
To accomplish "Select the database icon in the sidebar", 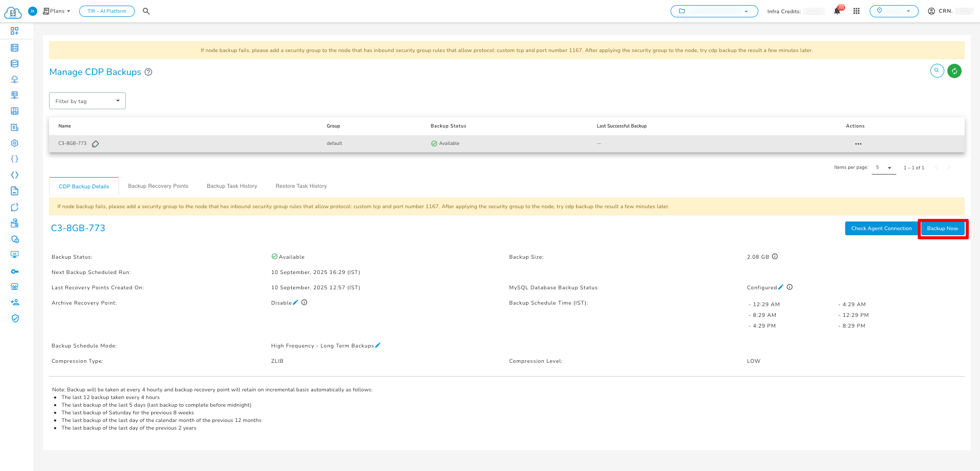I will 14,63.
